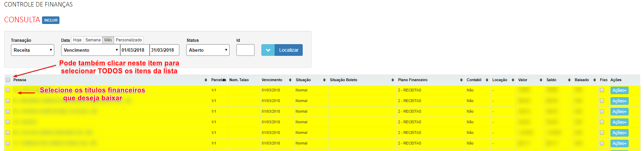This screenshot has width=644, height=151.
Task: Open the Transação dropdown showing Receita
Action: 32,50
